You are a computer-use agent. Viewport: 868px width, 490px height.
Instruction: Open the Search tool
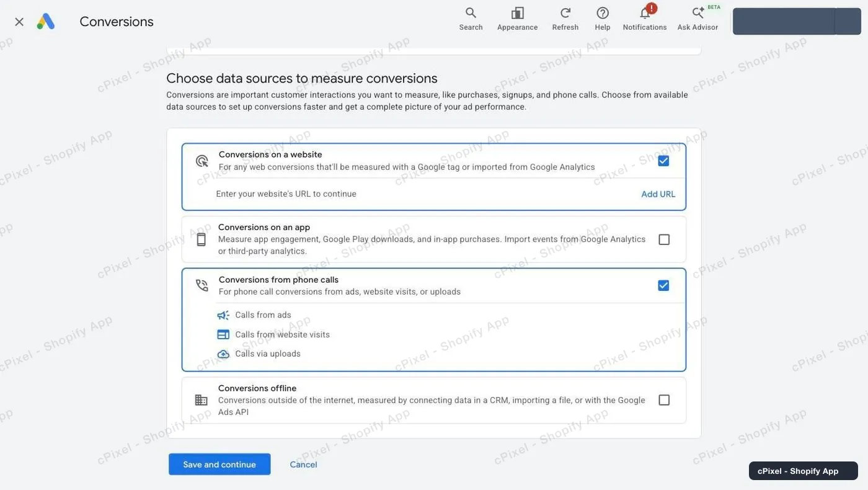click(x=471, y=19)
